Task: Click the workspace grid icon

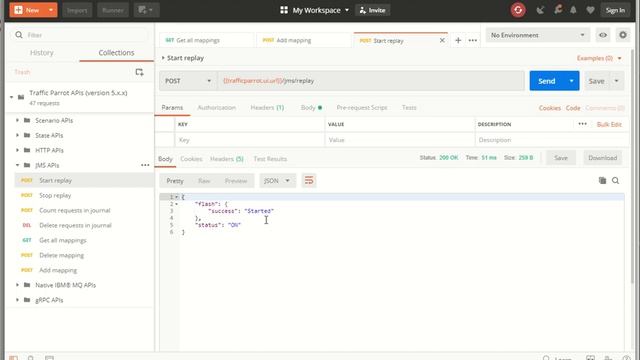Action: [284, 10]
